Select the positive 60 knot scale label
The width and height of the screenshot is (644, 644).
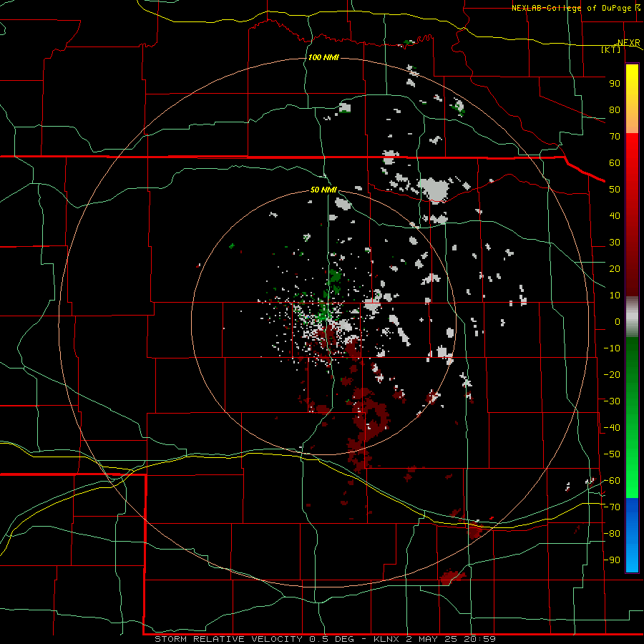(615, 163)
